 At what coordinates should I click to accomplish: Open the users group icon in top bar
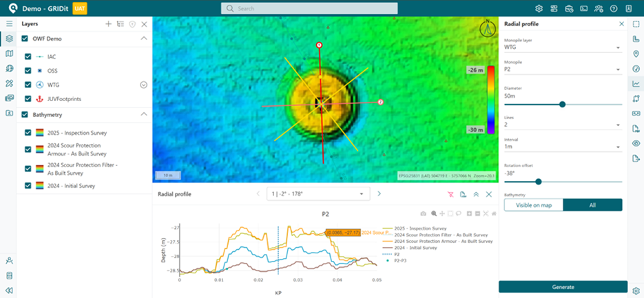pos(599,8)
